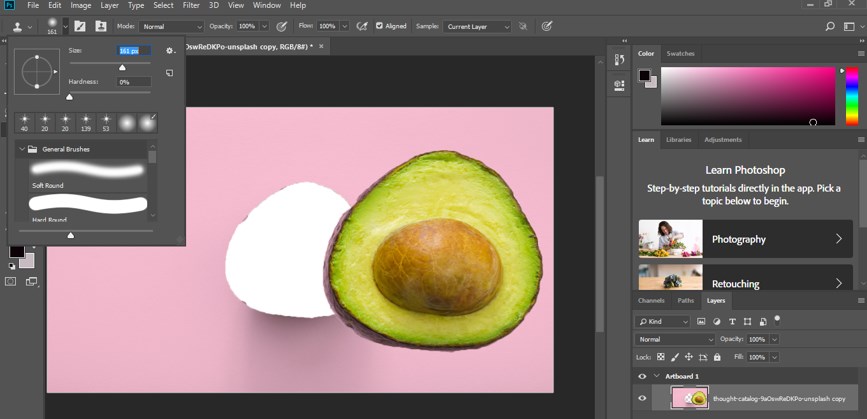Screen dimensions: 867x419
Task: Select the text layer filter icon
Action: point(732,322)
